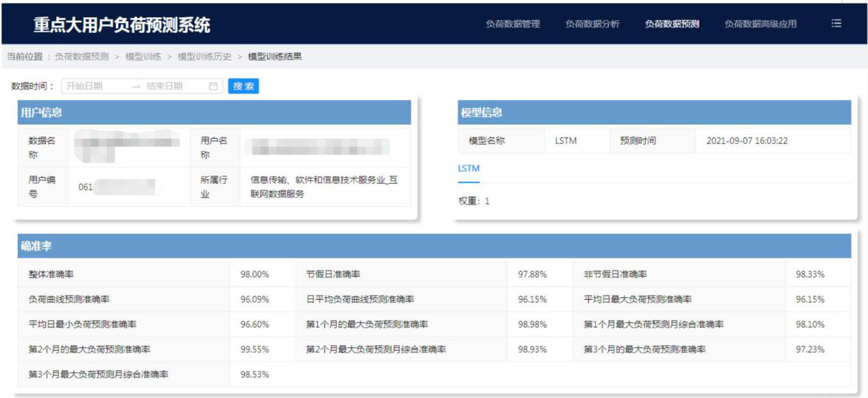The height and width of the screenshot is (398, 868).
Task: Click the 搜索 search button
Action: coord(243,86)
